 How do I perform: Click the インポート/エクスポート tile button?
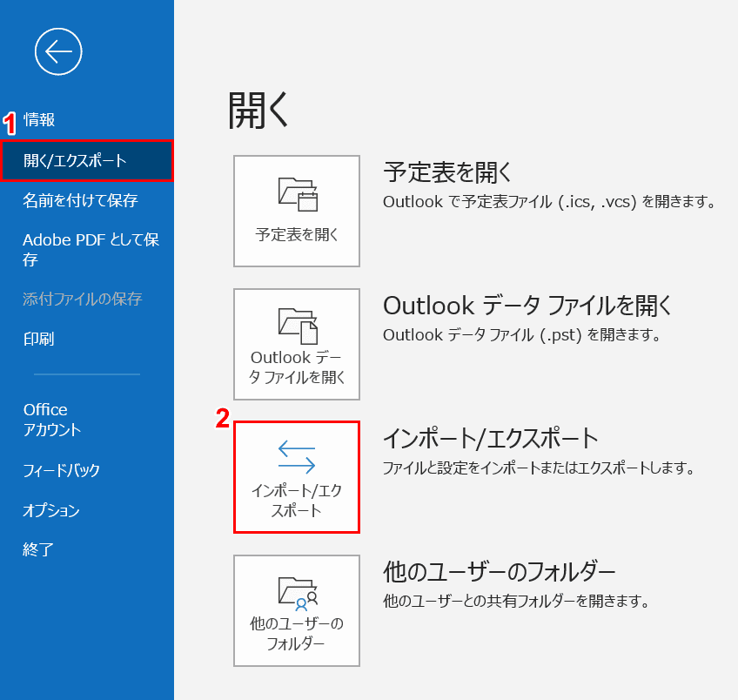(297, 477)
